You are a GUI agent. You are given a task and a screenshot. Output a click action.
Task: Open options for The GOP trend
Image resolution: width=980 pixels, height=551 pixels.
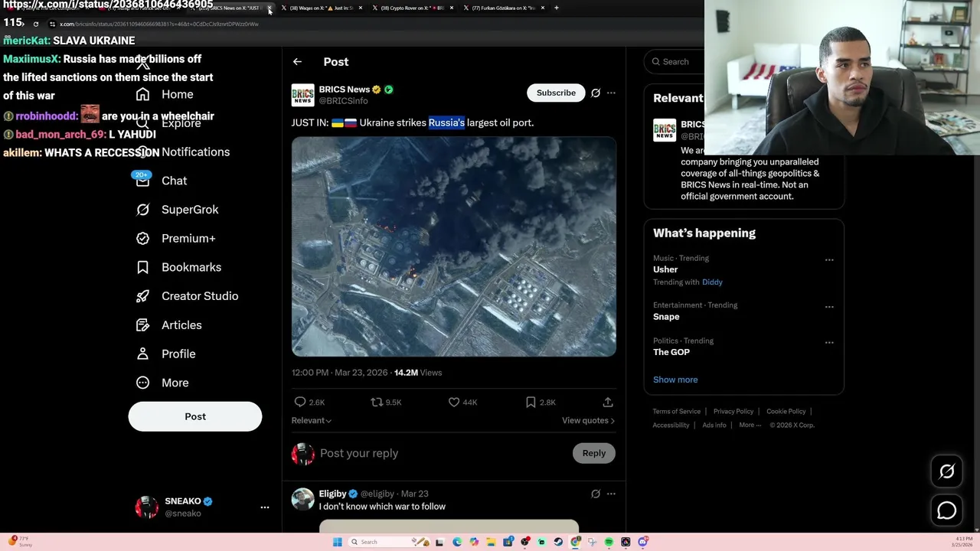click(x=829, y=343)
